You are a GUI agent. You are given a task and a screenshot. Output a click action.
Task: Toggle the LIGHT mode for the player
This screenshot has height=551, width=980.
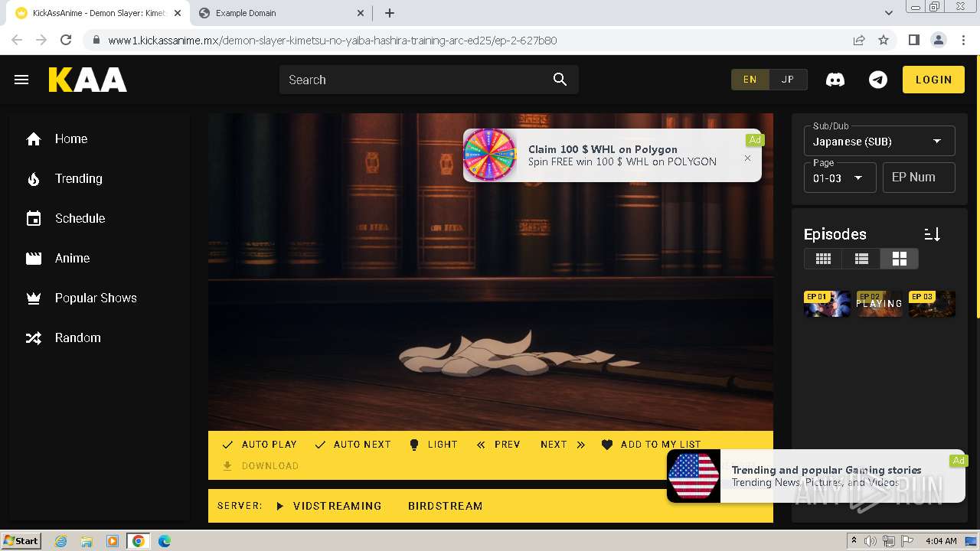pos(433,445)
